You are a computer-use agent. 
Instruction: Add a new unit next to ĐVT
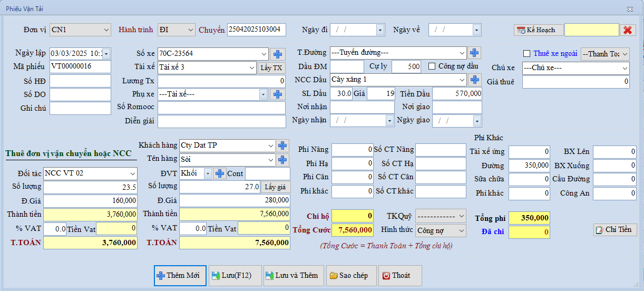[220, 173]
